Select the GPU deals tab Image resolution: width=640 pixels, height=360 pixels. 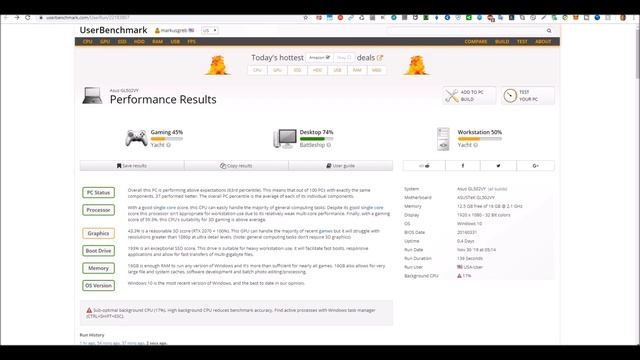[277, 70]
